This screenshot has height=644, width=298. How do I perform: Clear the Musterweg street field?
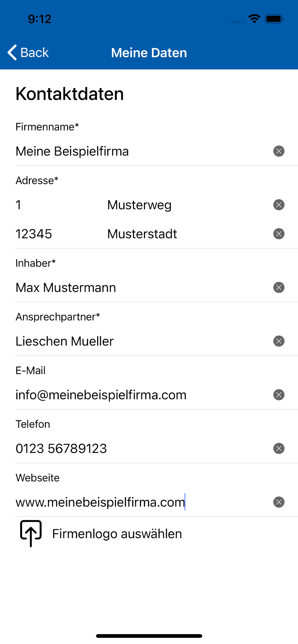point(279,205)
